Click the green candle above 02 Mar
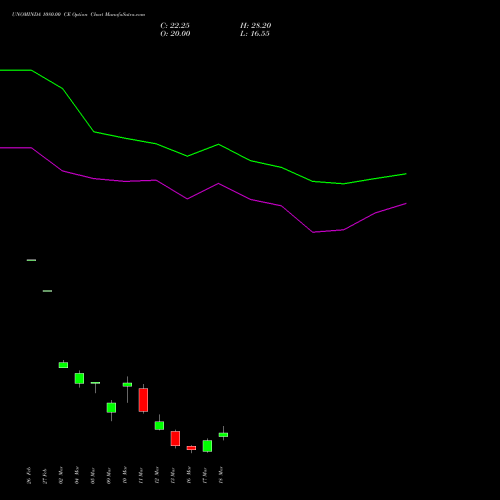The height and width of the screenshot is (500, 500). coord(63,365)
